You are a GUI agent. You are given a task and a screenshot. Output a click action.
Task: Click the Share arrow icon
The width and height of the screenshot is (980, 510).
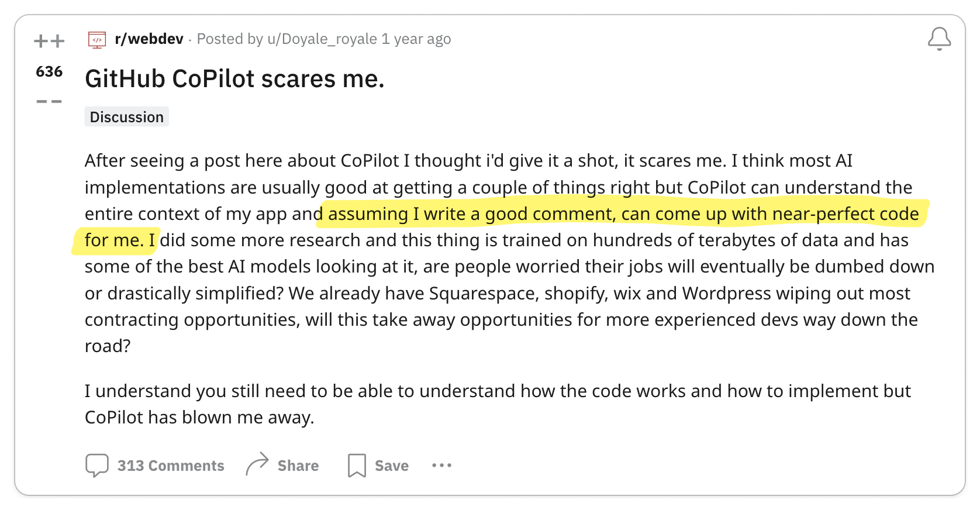point(257,464)
